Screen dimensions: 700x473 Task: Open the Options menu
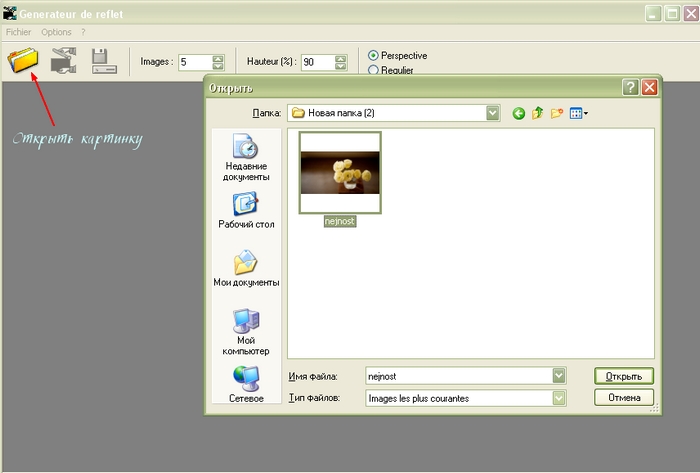pyautogui.click(x=56, y=32)
